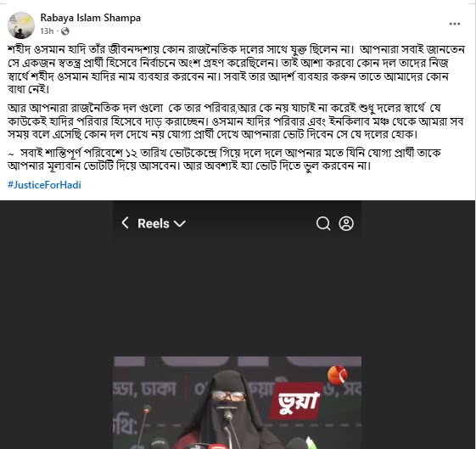Follow the #JusticeForHadi hashtag

pyautogui.click(x=44, y=184)
